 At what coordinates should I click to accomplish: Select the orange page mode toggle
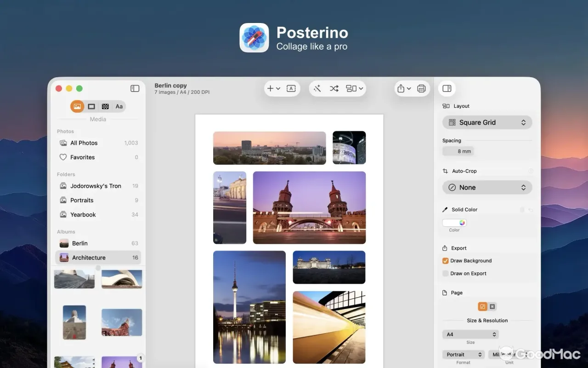[482, 306]
